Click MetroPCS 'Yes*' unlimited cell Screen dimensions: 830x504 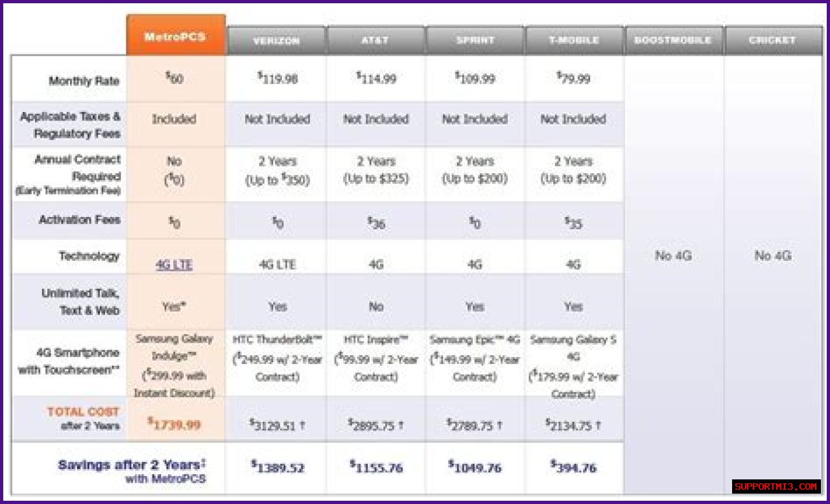[x=174, y=306]
